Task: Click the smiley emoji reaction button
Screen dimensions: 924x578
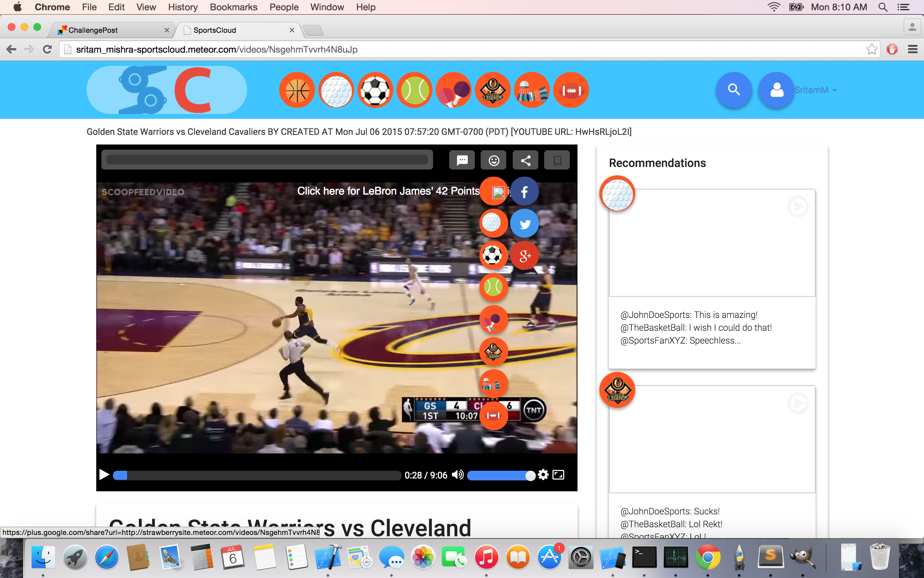Action: click(494, 160)
